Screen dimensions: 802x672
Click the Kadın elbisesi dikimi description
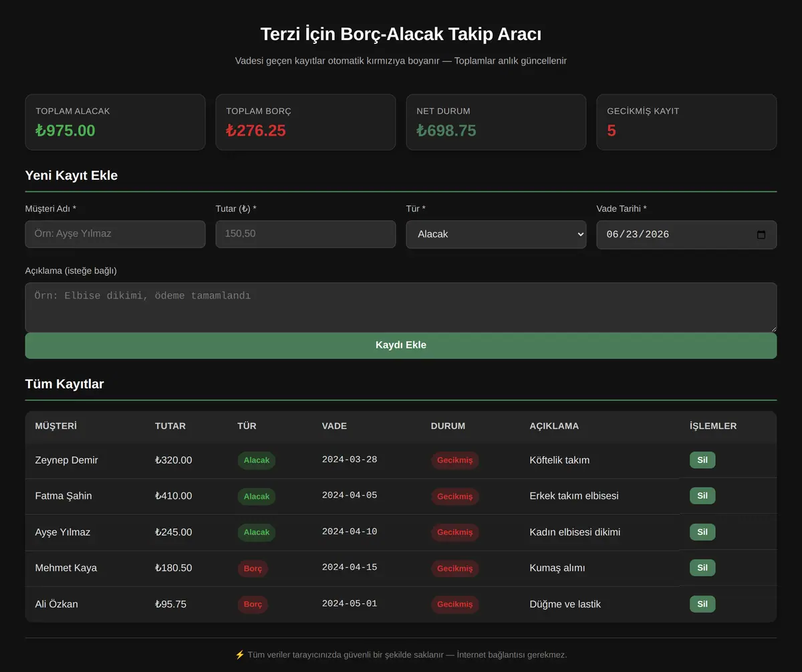[x=575, y=532]
